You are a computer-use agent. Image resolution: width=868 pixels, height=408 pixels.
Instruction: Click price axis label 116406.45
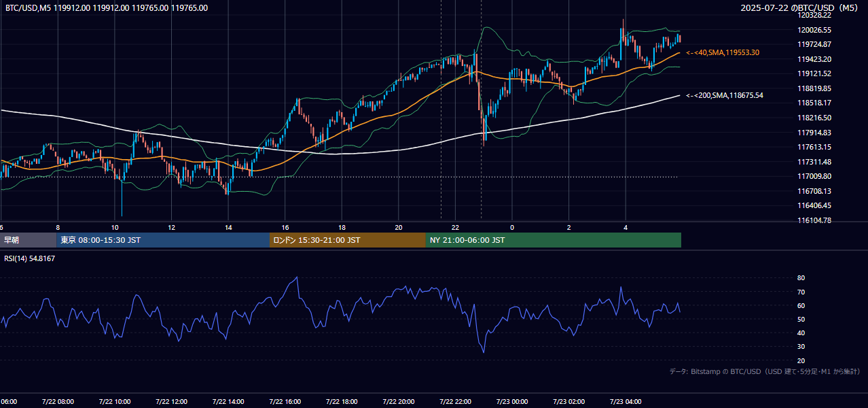pos(816,205)
